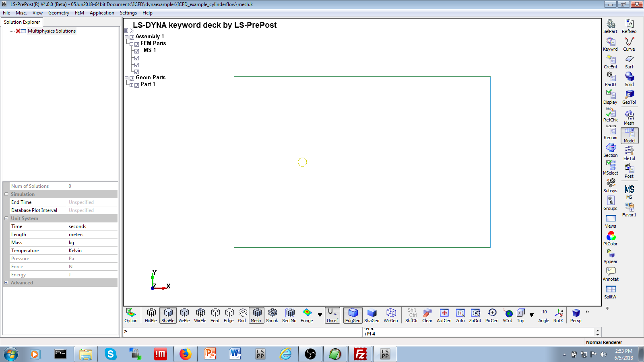Viewport: 644px width, 362px height.
Task: Select Multiphysics Solutions in the tree
Action: coord(52,31)
